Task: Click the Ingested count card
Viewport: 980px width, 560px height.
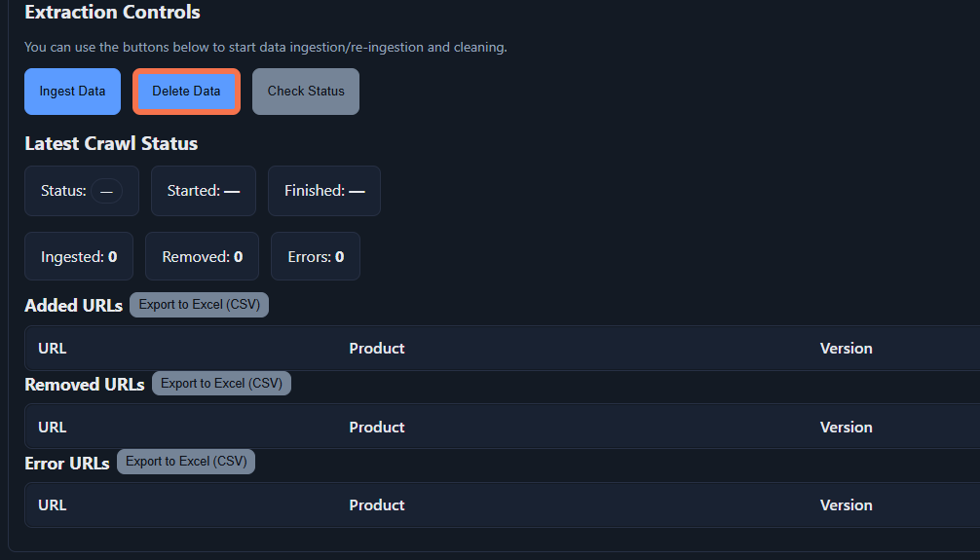Action: [79, 257]
